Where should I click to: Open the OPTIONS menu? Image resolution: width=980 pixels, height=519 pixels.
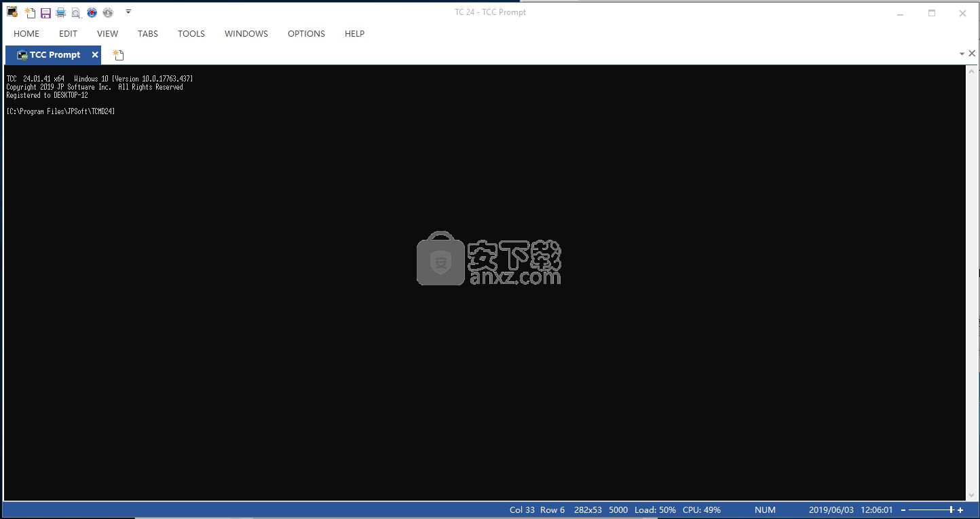click(x=306, y=33)
